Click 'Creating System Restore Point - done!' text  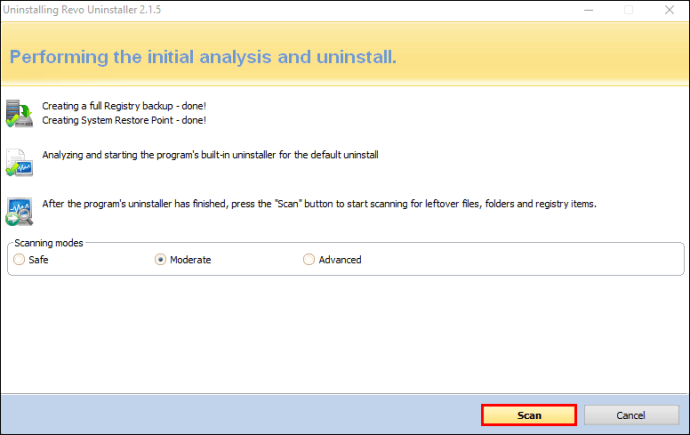pyautogui.click(x=124, y=120)
